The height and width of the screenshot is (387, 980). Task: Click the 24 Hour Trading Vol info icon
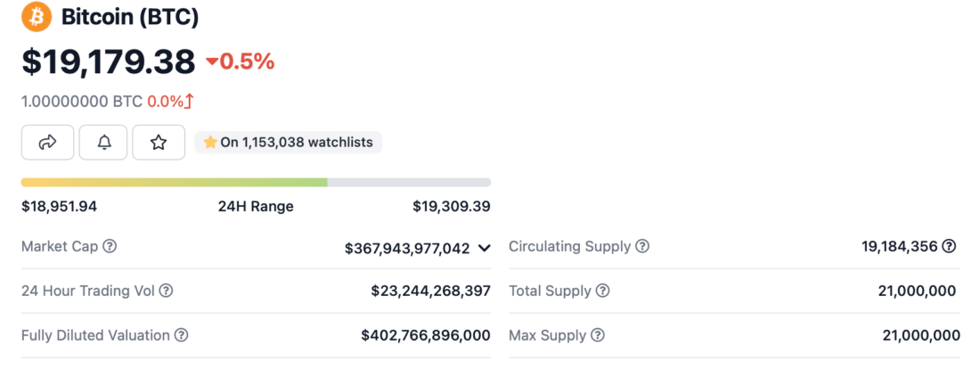coord(166,291)
